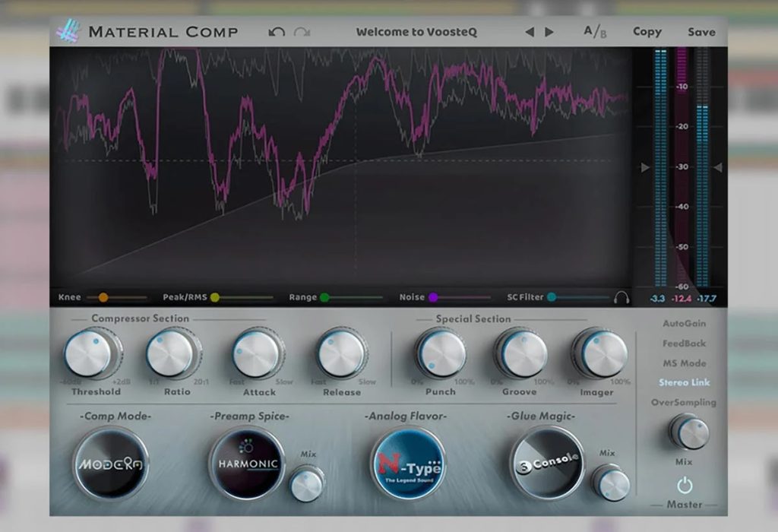The height and width of the screenshot is (532, 778).
Task: Click the Material Comp logo icon
Action: point(68,31)
